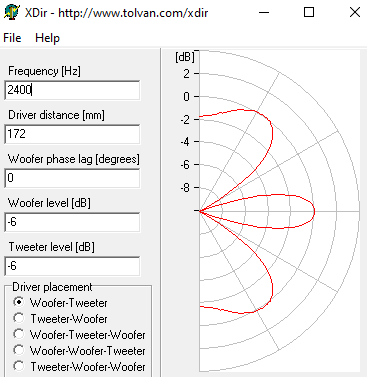Maximize the XDir window
Image resolution: width=367 pixels, height=377 pixels.
point(309,13)
